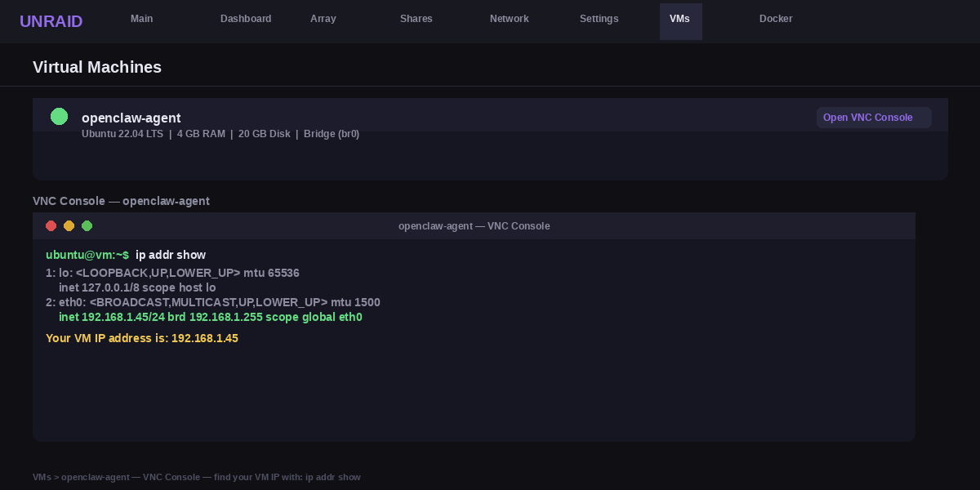
Task: Minimize the VNC console using yellow dot
Action: tap(69, 226)
